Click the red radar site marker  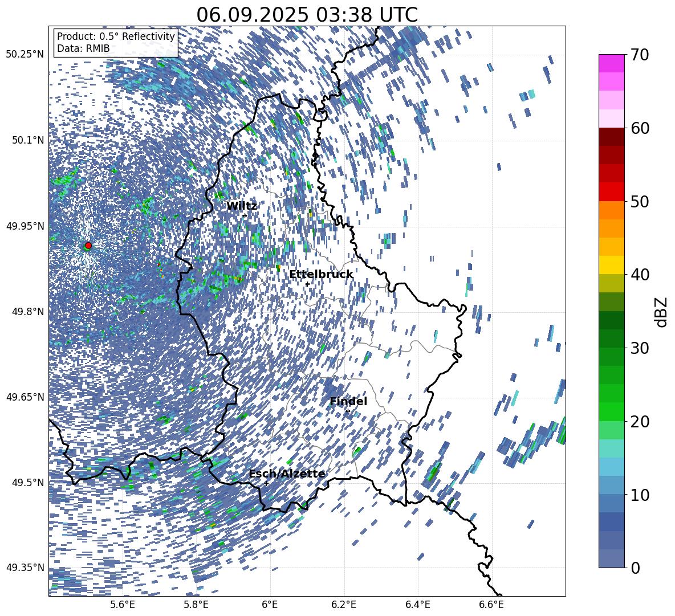[x=88, y=246]
